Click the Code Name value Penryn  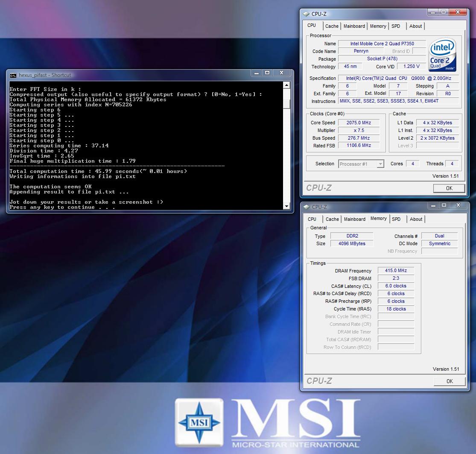361,51
